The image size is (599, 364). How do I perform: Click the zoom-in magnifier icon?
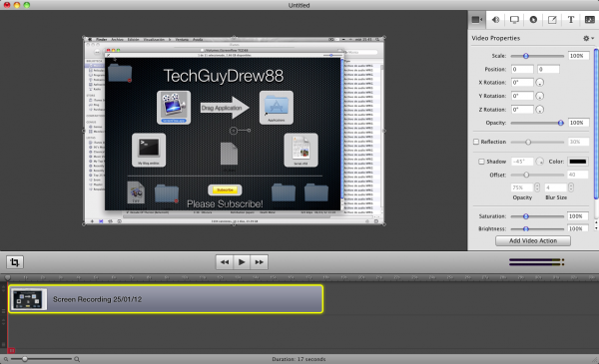coord(77,359)
